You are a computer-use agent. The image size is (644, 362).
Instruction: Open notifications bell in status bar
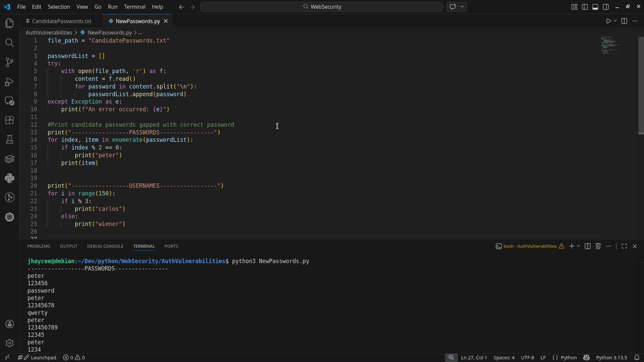pyautogui.click(x=636, y=357)
